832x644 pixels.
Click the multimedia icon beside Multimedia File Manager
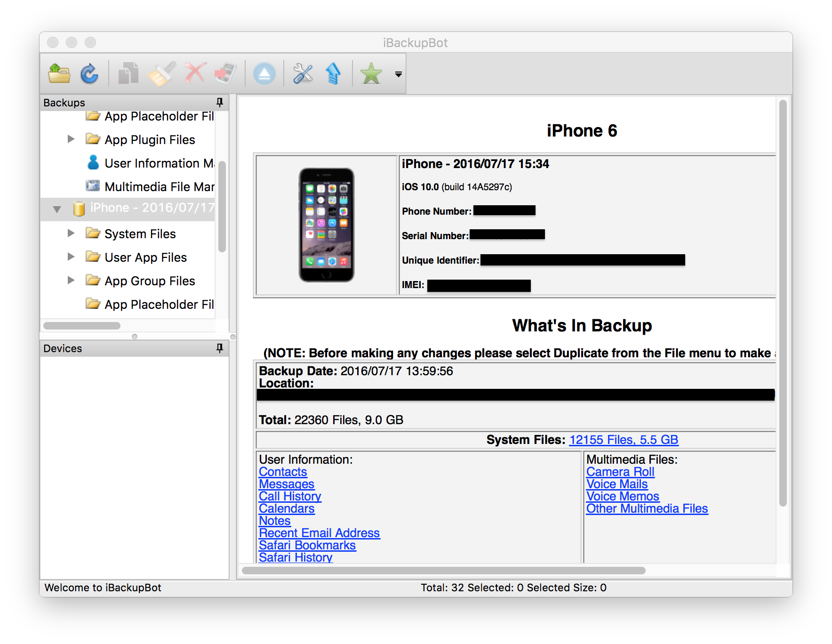93,185
